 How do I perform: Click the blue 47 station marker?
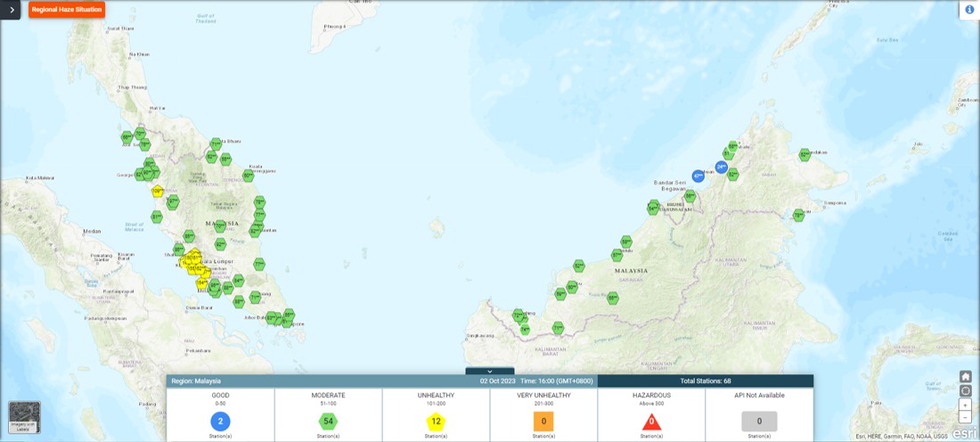tap(698, 176)
